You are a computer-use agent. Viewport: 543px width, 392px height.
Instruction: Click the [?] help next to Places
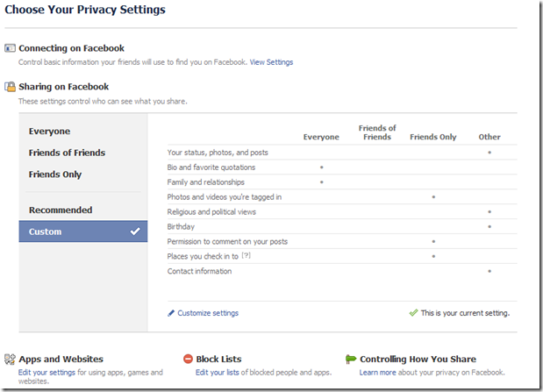pyautogui.click(x=246, y=255)
